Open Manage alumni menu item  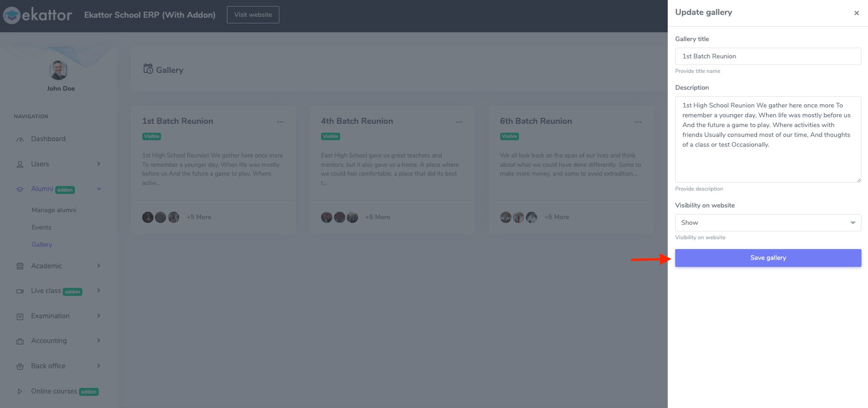54,210
